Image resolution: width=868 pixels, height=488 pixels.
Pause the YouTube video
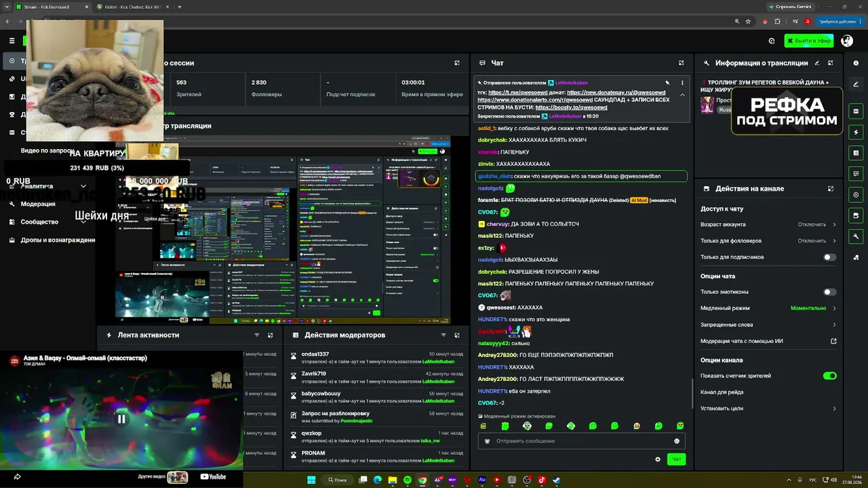point(121,419)
